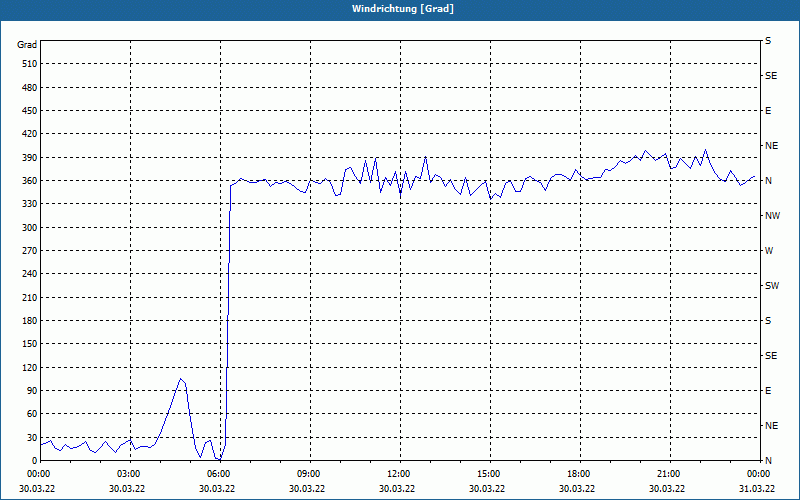Select the y-axis value "180"
The height and width of the screenshot is (500, 800).
tap(30, 321)
